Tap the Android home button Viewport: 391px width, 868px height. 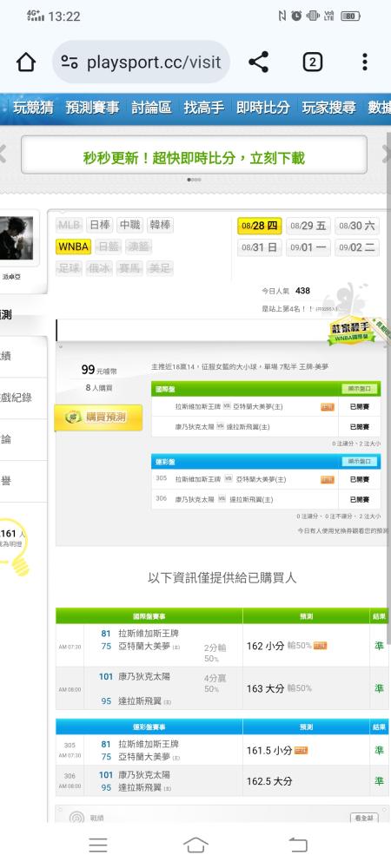tap(195, 845)
